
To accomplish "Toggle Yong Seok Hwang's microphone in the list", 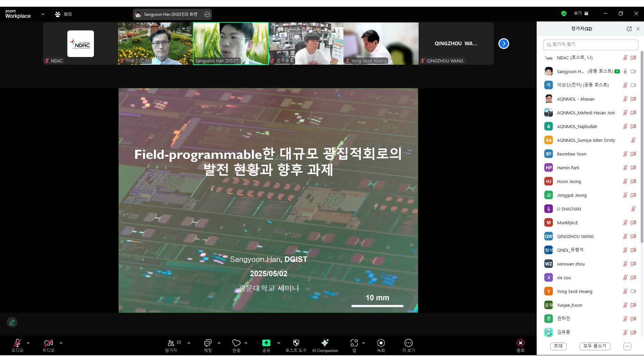I will point(625,291).
